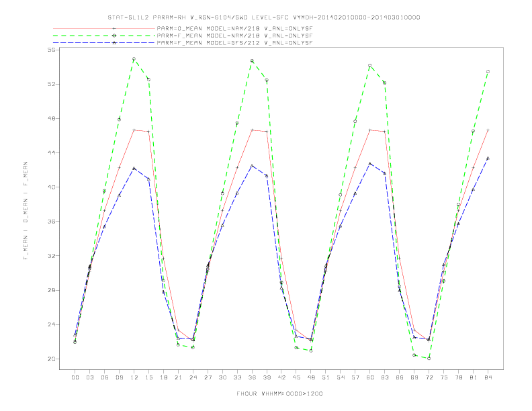Viewport: 532px width, 411px height.
Task: Click the x-axis tick label 27
Action: 208,377
